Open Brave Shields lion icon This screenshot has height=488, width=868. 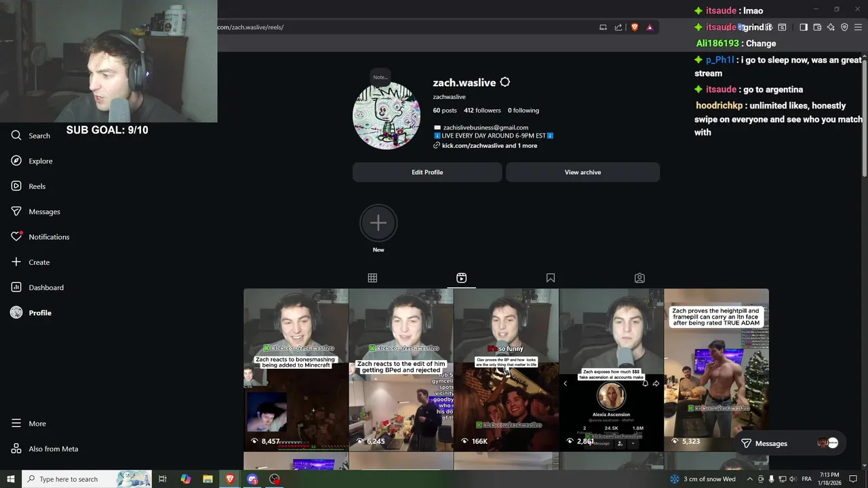pos(635,27)
